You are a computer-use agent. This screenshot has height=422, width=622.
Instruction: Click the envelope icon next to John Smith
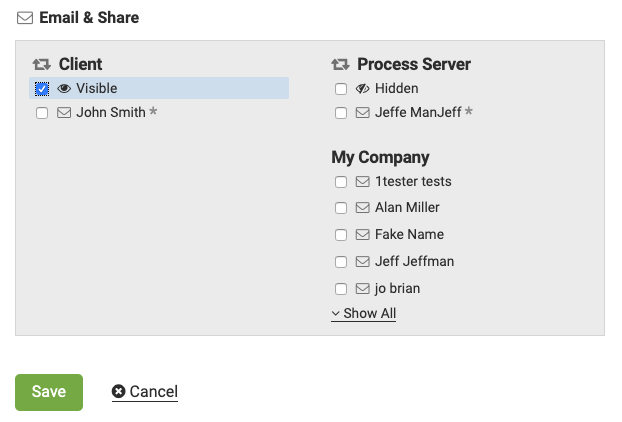tap(64, 113)
